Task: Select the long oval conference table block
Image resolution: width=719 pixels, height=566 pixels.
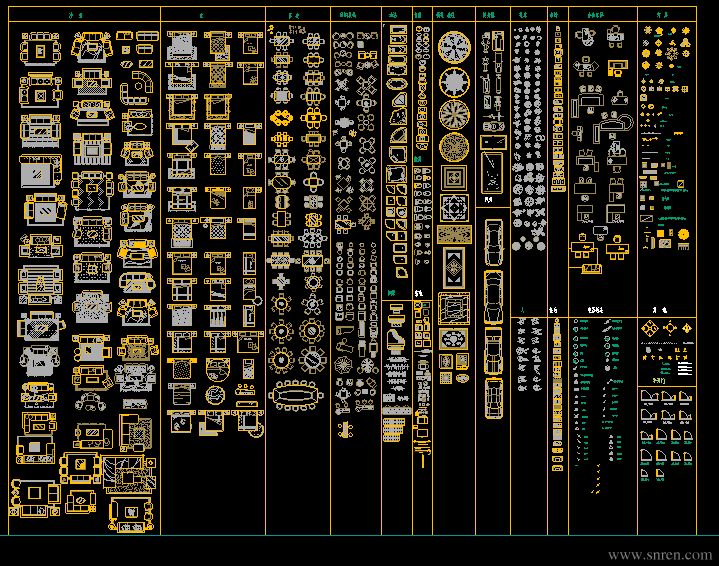Action: coord(296,395)
